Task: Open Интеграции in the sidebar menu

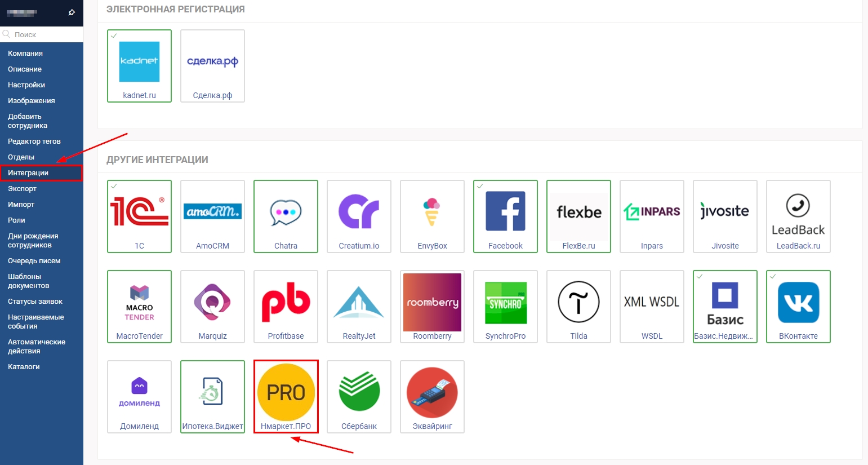Action: 28,173
